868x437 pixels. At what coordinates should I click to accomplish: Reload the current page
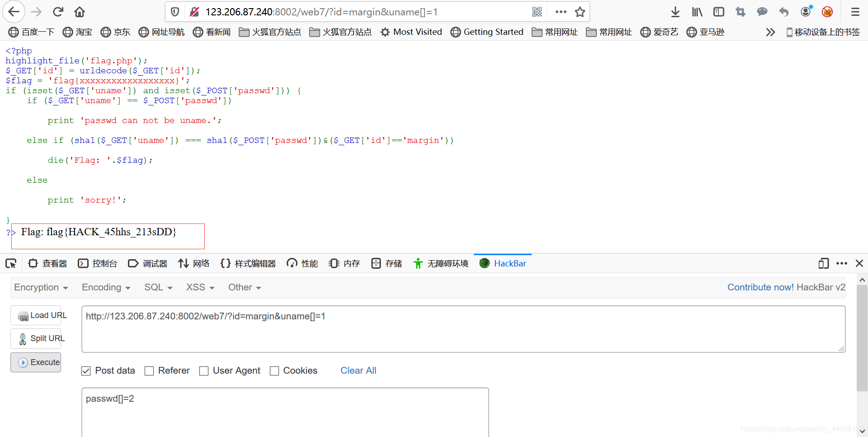click(x=58, y=12)
